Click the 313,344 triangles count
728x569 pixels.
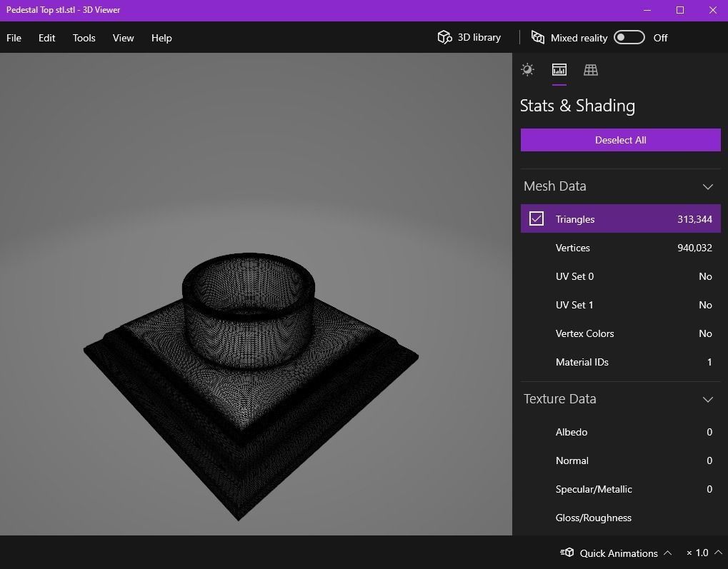click(x=694, y=219)
